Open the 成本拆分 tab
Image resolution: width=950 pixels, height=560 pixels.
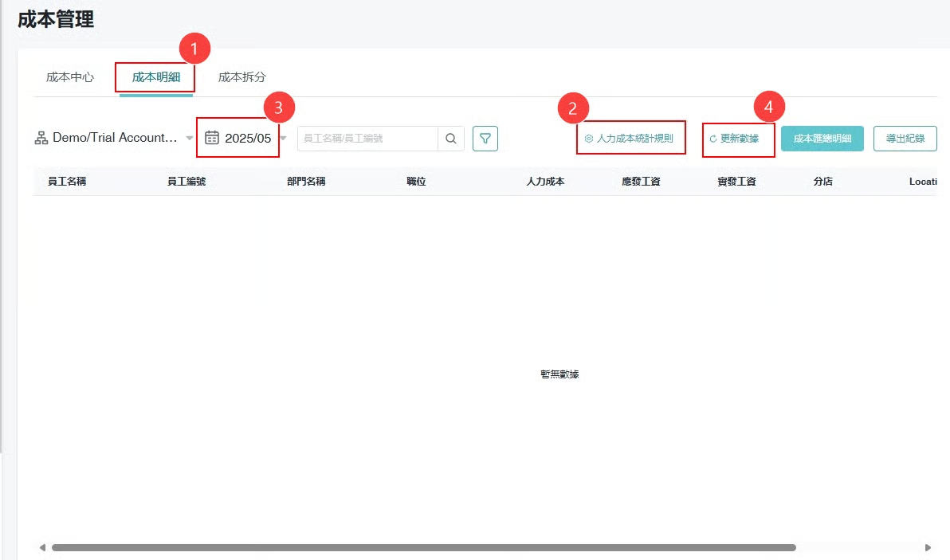(x=242, y=77)
